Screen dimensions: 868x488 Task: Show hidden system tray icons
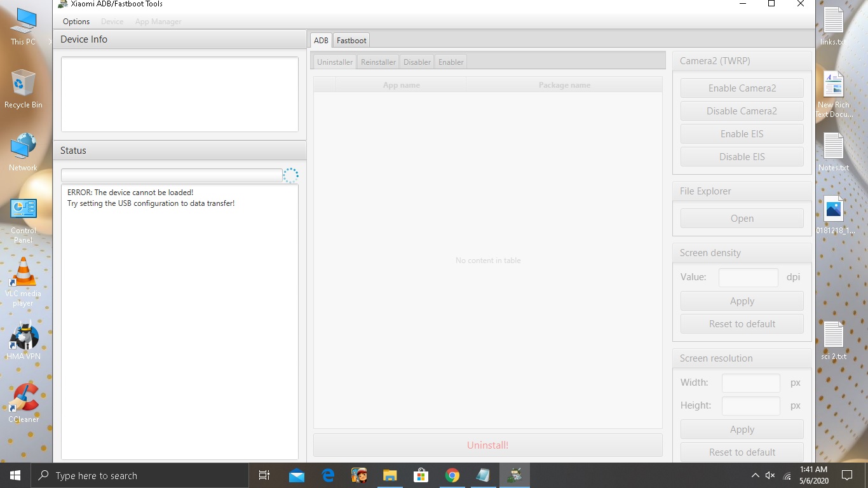755,475
